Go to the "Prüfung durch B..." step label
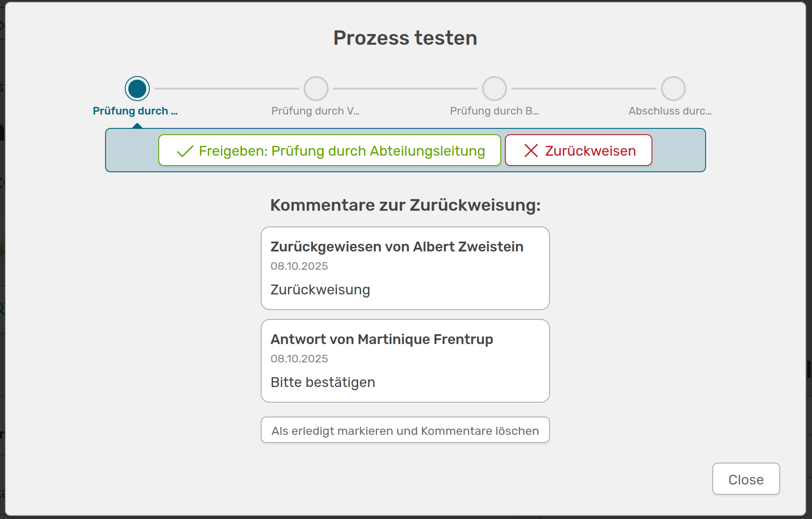This screenshot has height=519, width=812. click(x=494, y=111)
